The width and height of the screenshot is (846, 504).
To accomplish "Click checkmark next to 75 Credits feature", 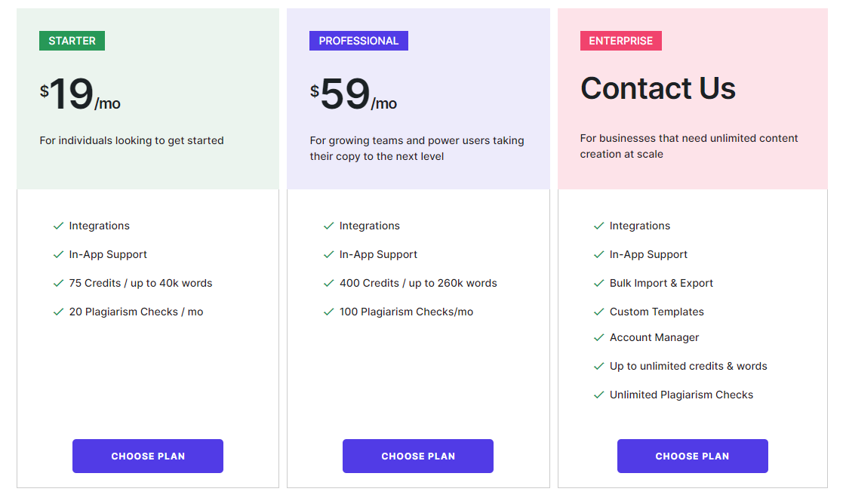I will 58,283.
